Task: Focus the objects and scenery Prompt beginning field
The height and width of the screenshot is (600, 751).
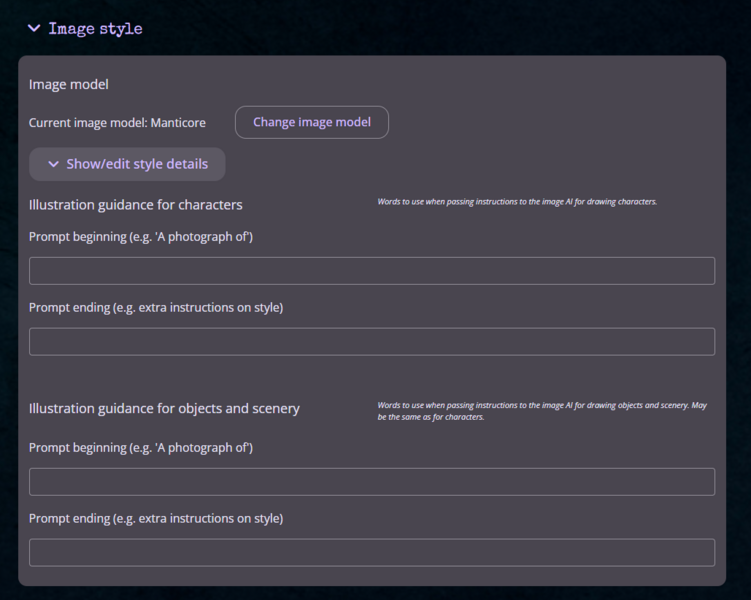Action: [372, 482]
